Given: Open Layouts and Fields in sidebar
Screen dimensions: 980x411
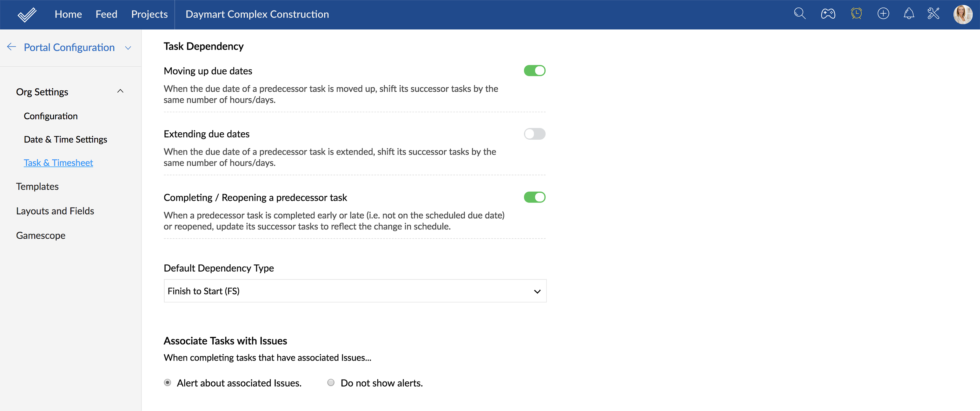Looking at the screenshot, I should (55, 211).
